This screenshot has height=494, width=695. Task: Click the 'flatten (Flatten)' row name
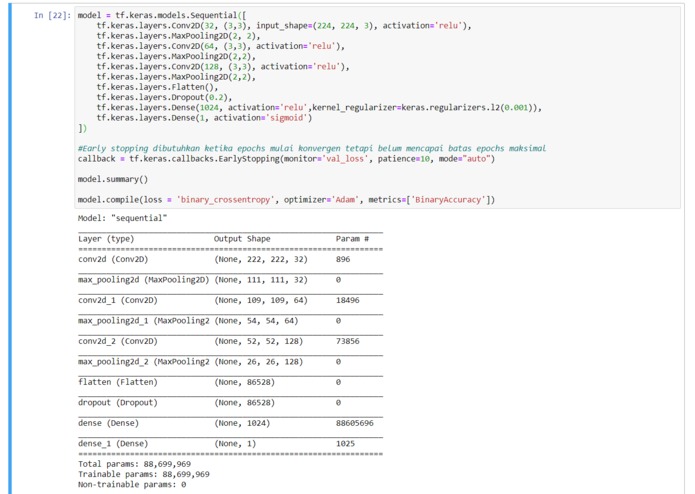coord(118,382)
